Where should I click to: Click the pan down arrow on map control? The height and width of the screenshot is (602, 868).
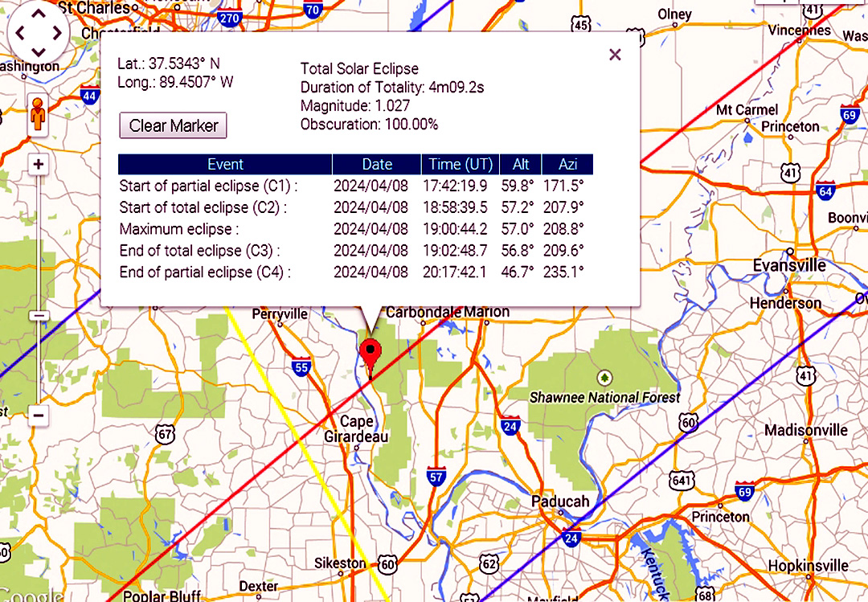(x=38, y=51)
